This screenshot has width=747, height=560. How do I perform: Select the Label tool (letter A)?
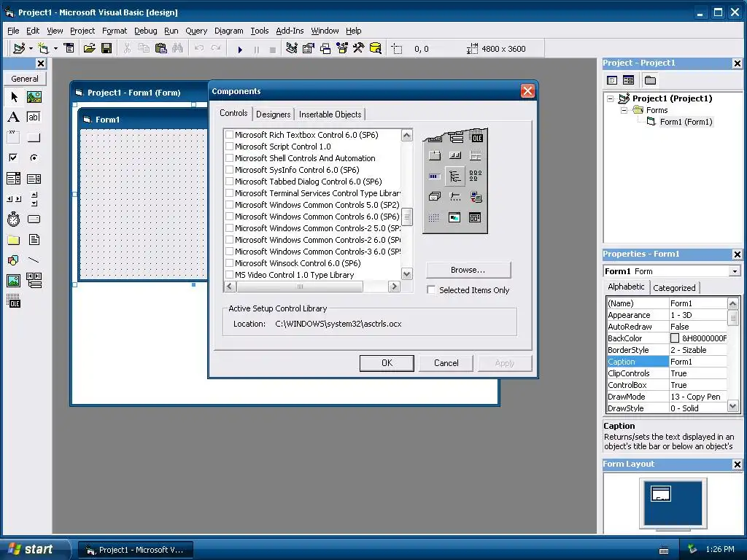click(x=14, y=117)
